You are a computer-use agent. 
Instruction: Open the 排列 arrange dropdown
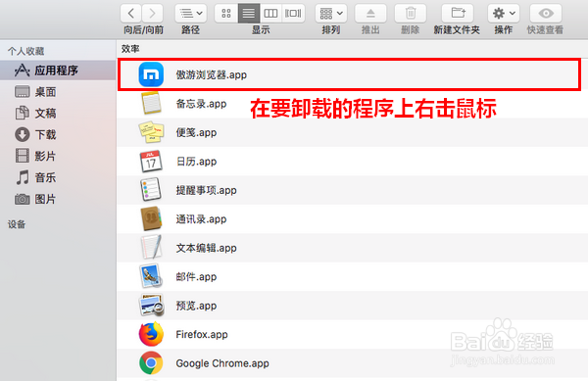click(331, 14)
